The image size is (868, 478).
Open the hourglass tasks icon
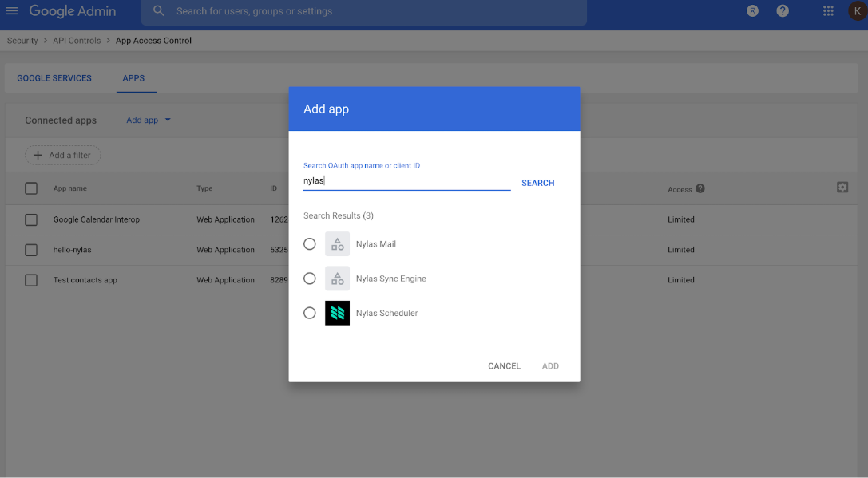[752, 11]
